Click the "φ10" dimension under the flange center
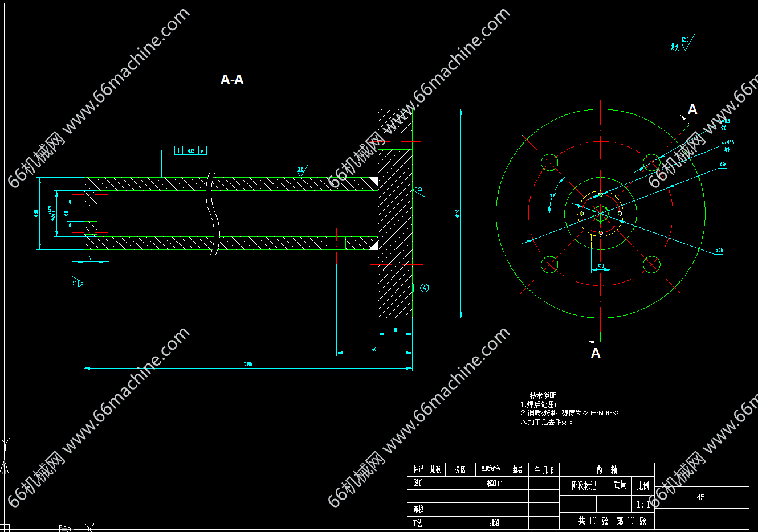Screen dimensions: 758x532 coord(600,266)
